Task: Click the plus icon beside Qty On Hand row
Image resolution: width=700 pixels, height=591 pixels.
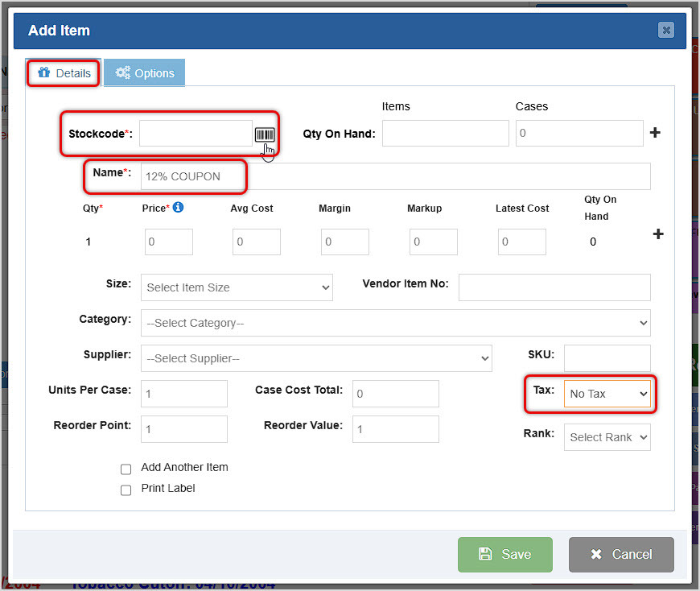Action: click(x=658, y=234)
